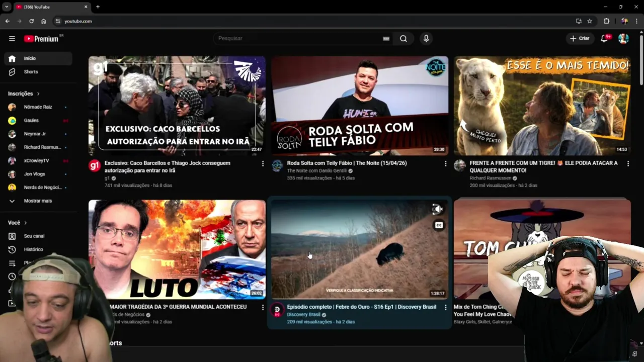Open the notifications bell

(605, 39)
